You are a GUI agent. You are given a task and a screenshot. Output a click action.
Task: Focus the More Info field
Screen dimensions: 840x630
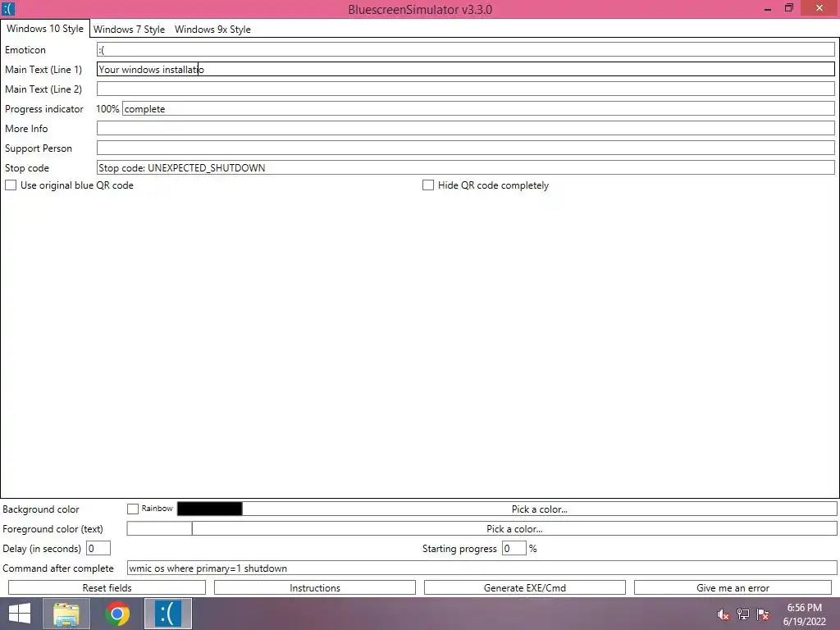[x=466, y=128]
